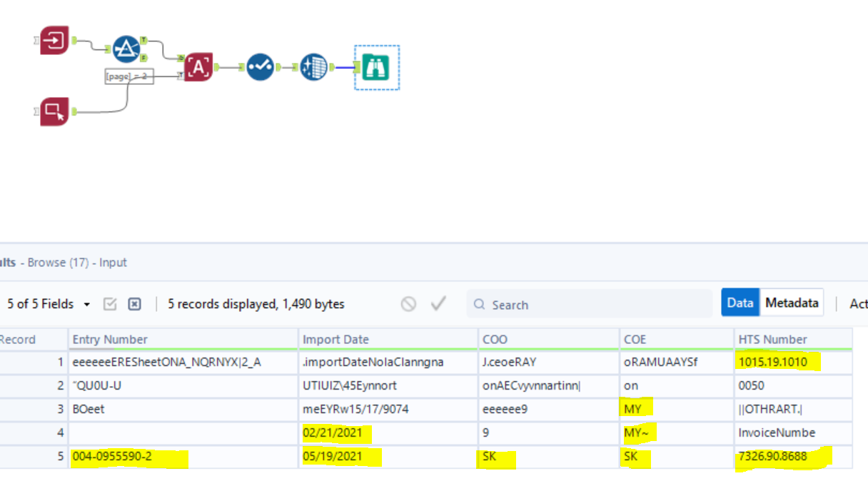The height and width of the screenshot is (486, 868).
Task: Click the grayed-out cancel circle icon
Action: 408,304
